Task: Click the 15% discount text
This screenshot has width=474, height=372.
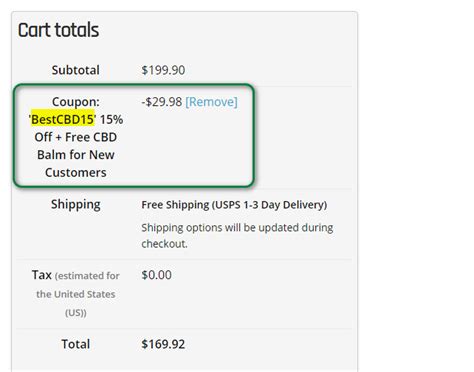Action: [111, 119]
